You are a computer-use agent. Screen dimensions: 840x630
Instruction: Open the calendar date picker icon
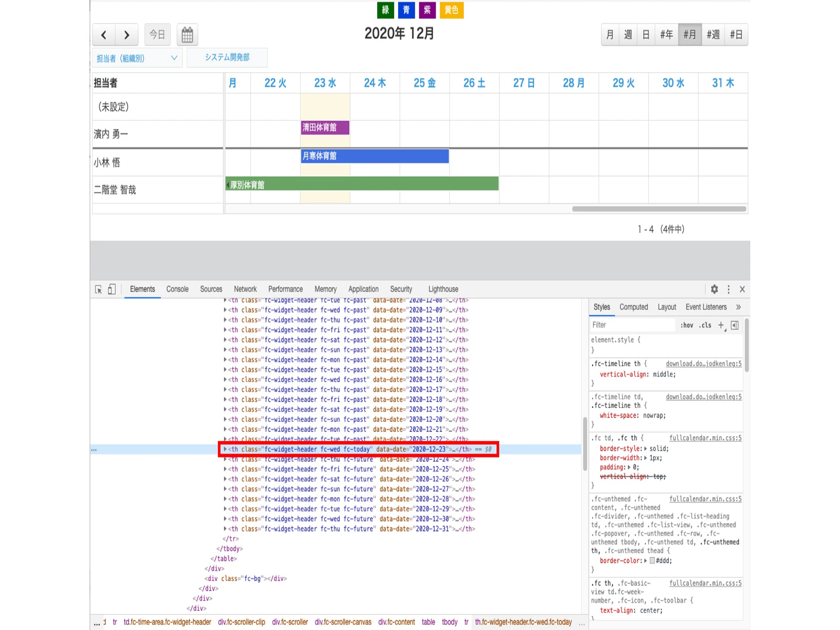tap(187, 35)
